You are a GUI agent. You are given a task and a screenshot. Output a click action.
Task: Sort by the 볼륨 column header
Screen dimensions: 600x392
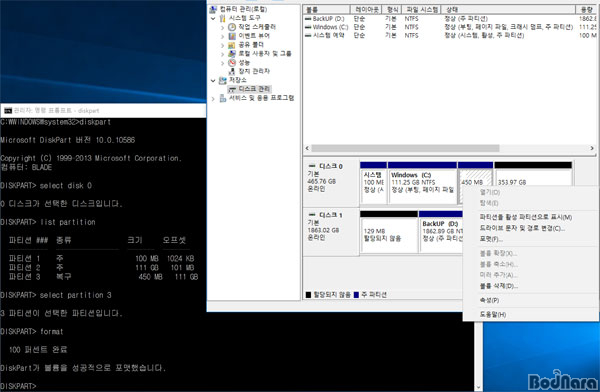[327, 10]
